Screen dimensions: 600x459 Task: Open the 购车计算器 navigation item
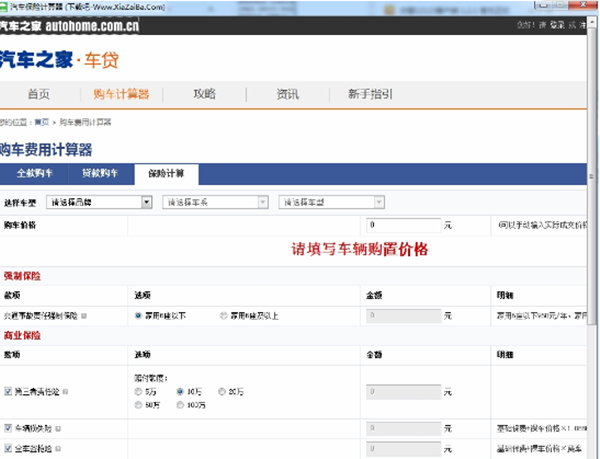coord(121,94)
